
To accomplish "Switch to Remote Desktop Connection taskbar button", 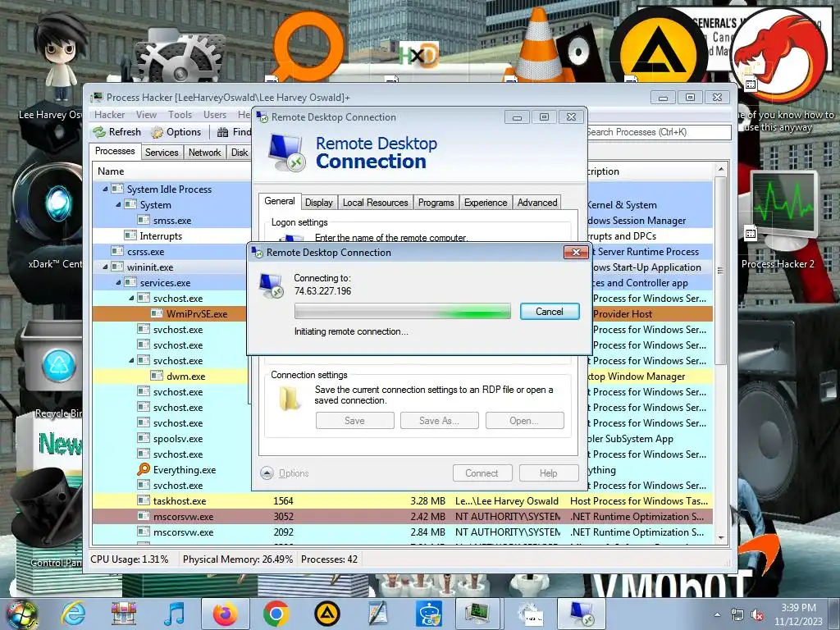I will 582,614.
